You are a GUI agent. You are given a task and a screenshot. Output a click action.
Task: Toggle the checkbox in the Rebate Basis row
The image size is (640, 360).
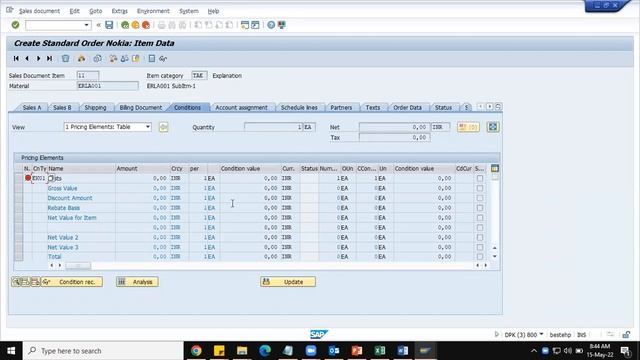[480, 208]
